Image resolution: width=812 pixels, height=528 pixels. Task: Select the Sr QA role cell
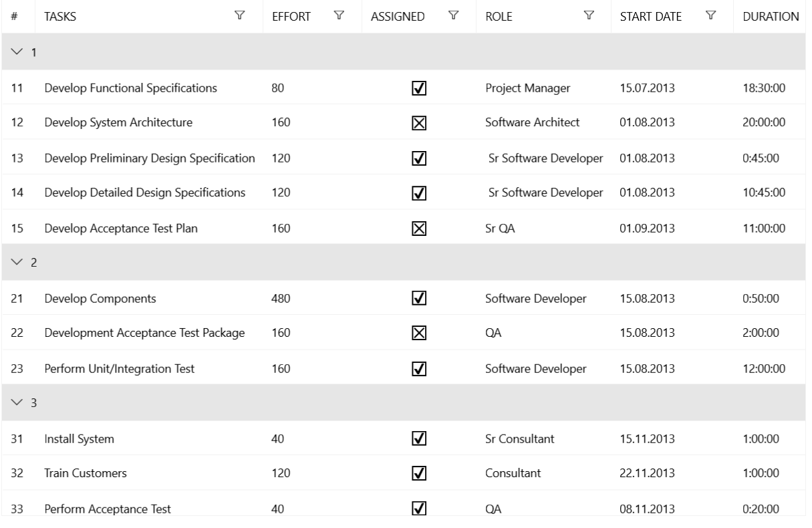click(500, 228)
